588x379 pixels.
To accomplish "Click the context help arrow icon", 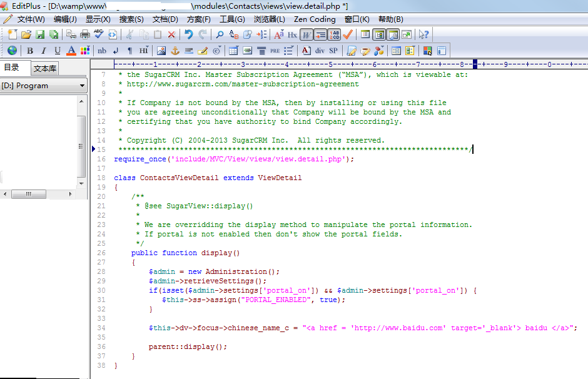I will pos(423,34).
